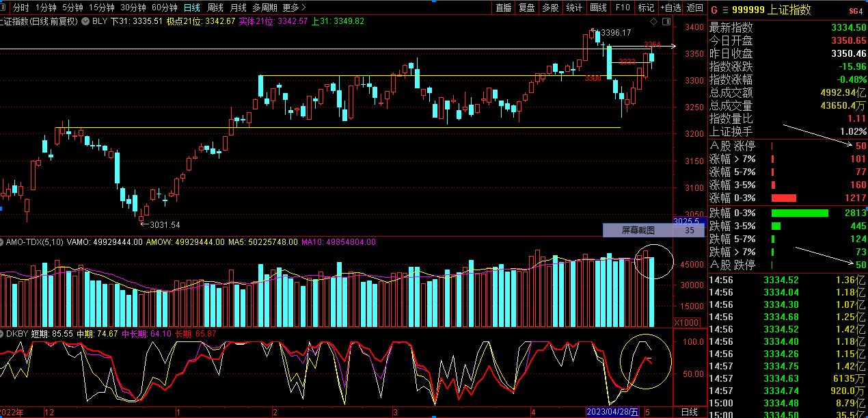
Task: Add to watchlist with +自选 button
Action: [x=670, y=8]
